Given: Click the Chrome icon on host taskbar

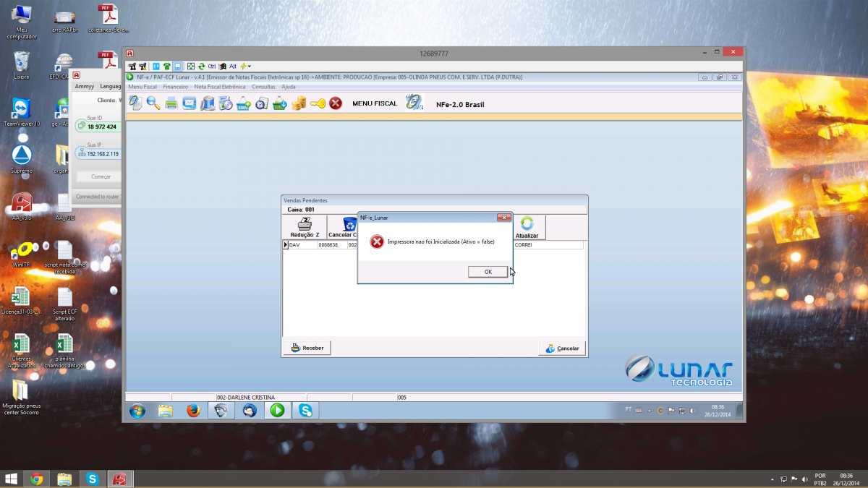Looking at the screenshot, I should [x=36, y=479].
